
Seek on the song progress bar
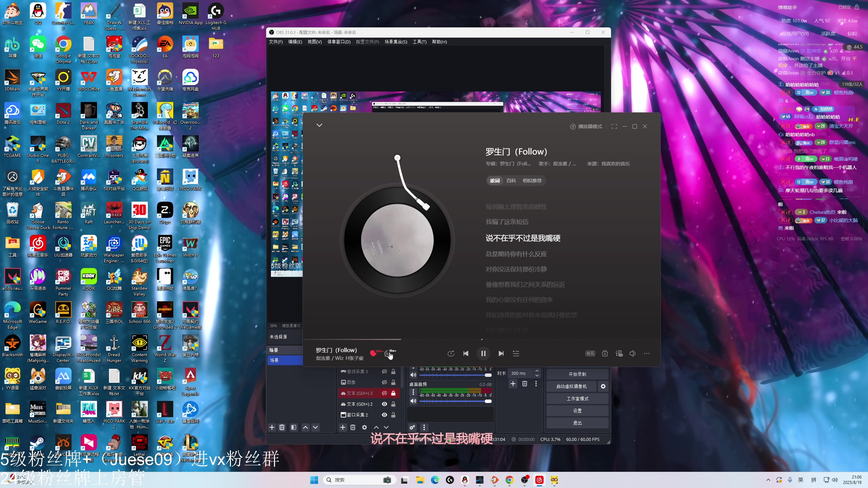point(481,339)
